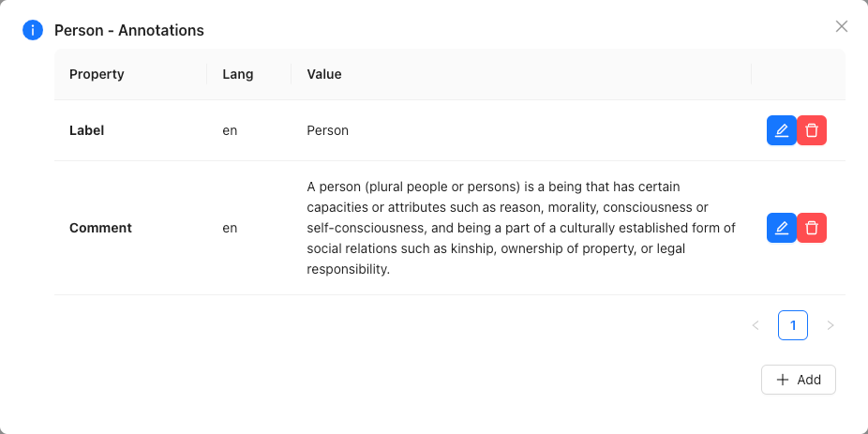Click the Comment description text
This screenshot has width=868, height=434.
521,228
